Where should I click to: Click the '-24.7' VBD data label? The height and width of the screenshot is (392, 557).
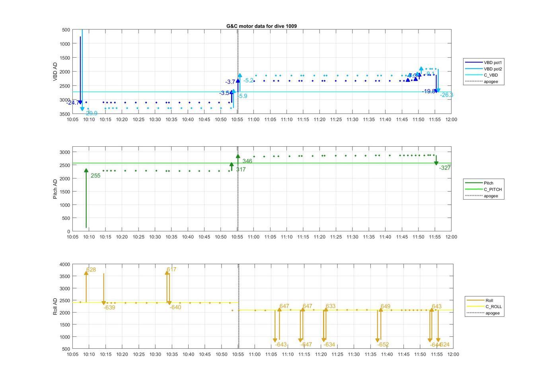tap(73, 103)
